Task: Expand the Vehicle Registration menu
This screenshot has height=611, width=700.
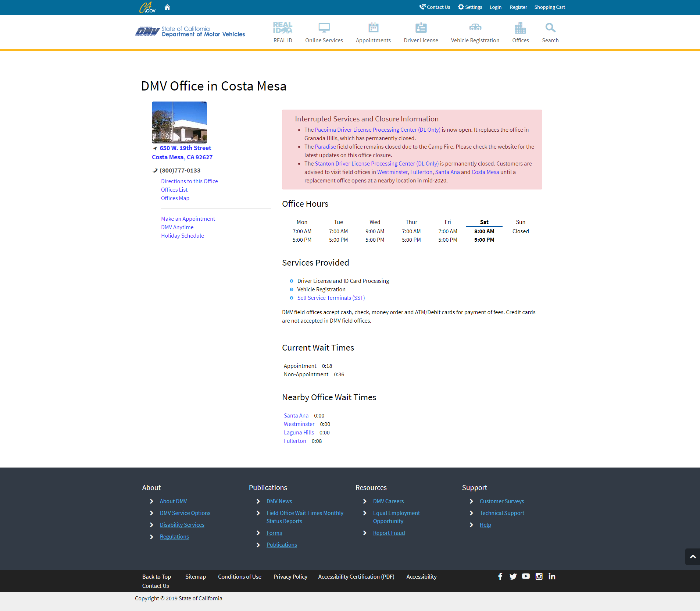Action: (x=475, y=33)
